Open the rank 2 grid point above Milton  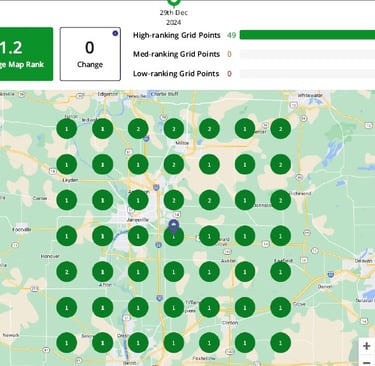(174, 129)
